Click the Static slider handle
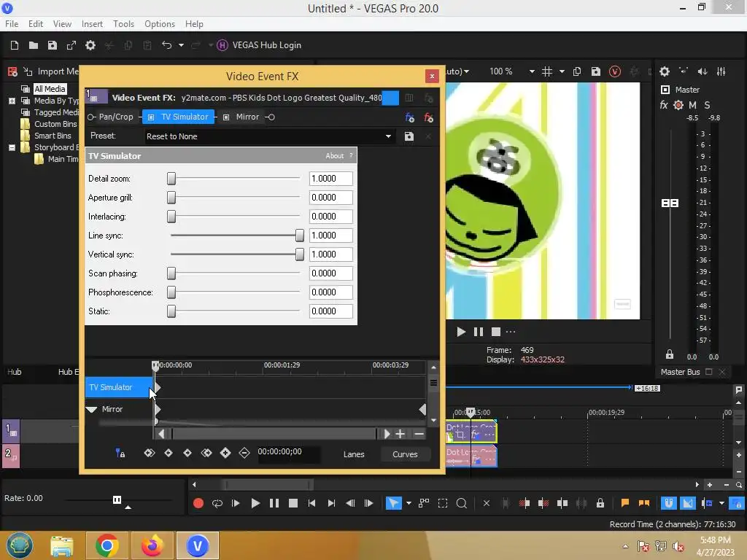Viewport: 747px width, 560px height. pyautogui.click(x=171, y=311)
